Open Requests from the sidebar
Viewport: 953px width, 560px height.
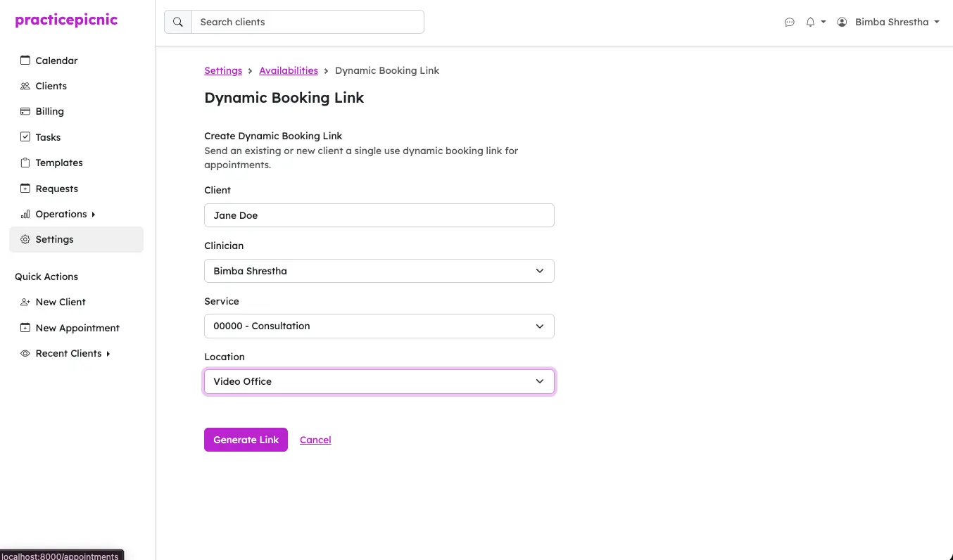pos(56,189)
